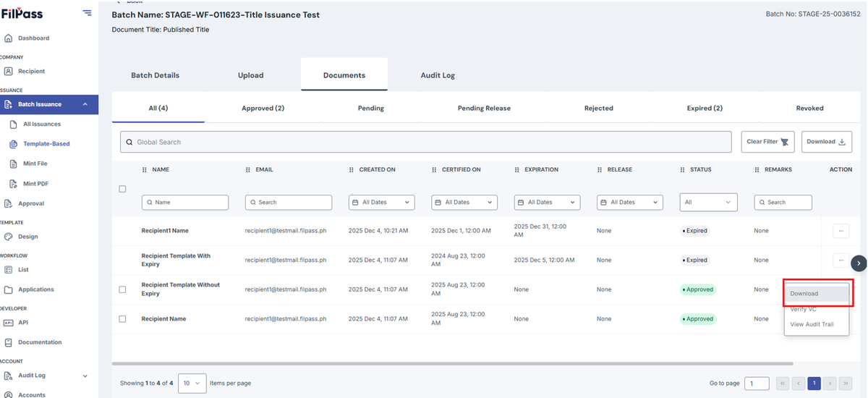Collapse the Batch Issuance sidebar menu
The image size is (868, 398).
(85, 104)
